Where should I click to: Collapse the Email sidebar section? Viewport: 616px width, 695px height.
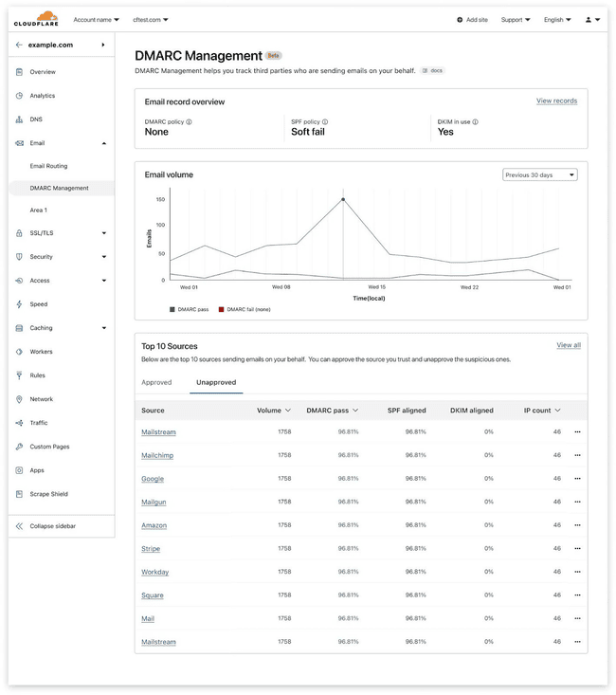tap(103, 143)
